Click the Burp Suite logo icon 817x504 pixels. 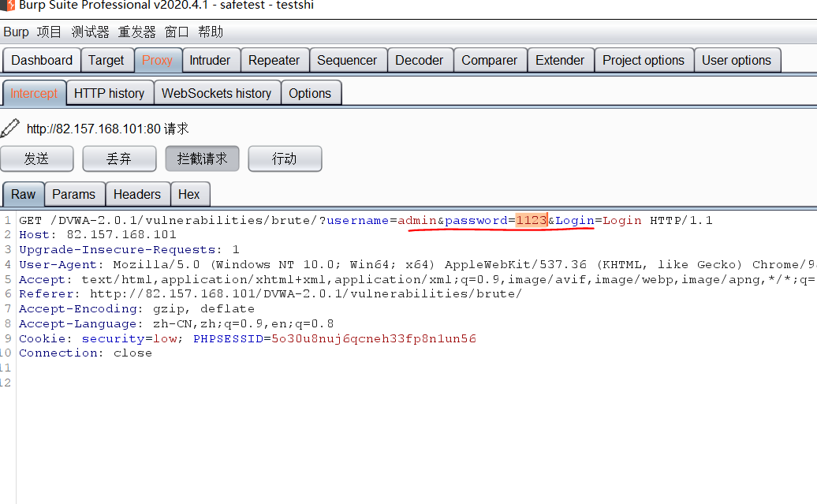[x=7, y=6]
